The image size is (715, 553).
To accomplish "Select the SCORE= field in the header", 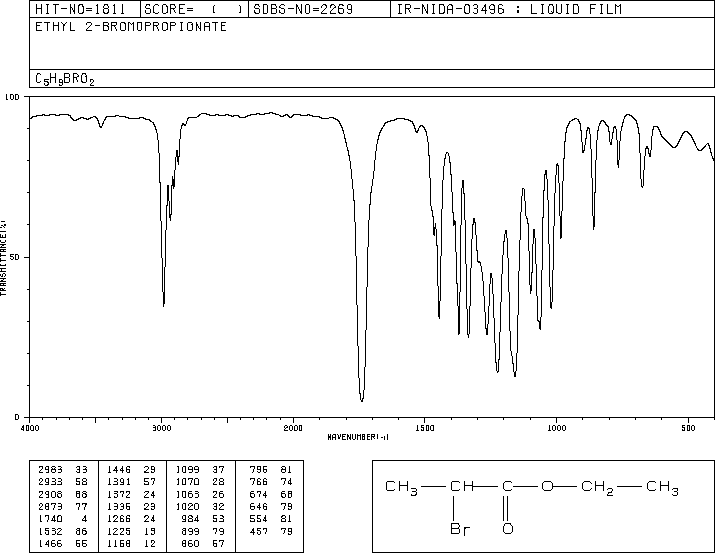I will click(x=194, y=9).
